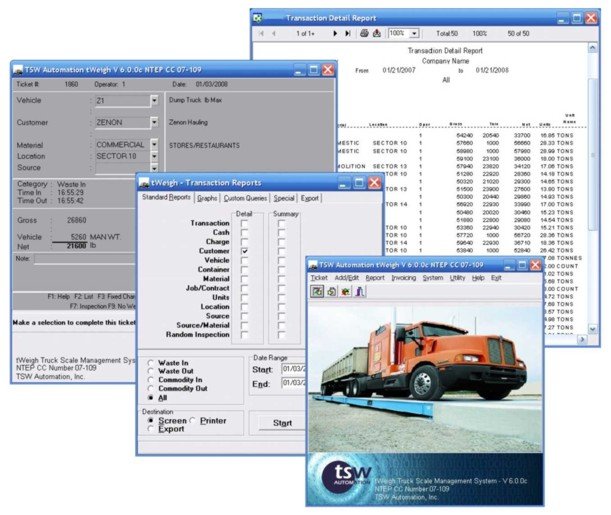This screenshot has height=515, width=611.
Task: Click the Start button in Transaction Reports
Action: click(x=282, y=423)
